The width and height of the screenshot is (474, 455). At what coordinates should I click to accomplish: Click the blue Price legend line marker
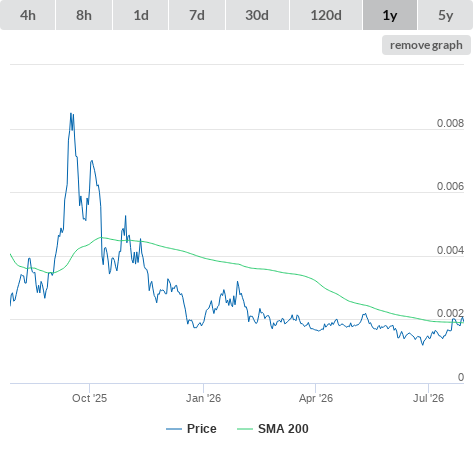[x=174, y=429]
